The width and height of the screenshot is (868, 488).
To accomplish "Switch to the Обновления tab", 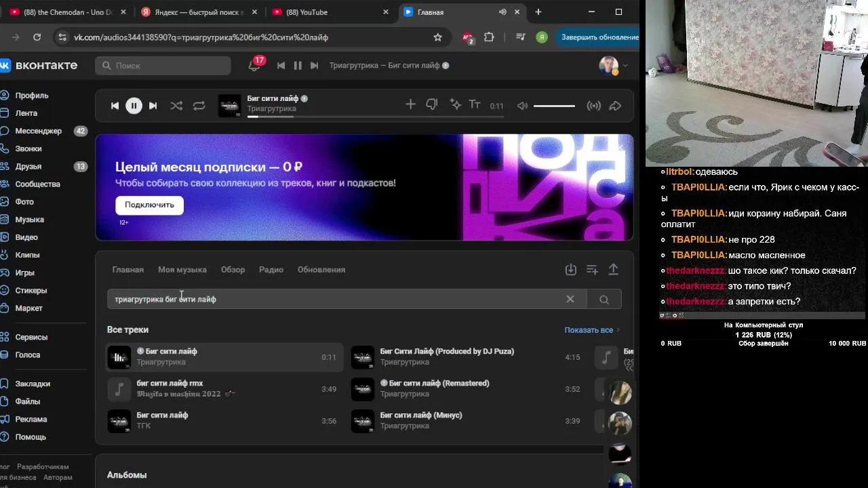I will coord(321,270).
